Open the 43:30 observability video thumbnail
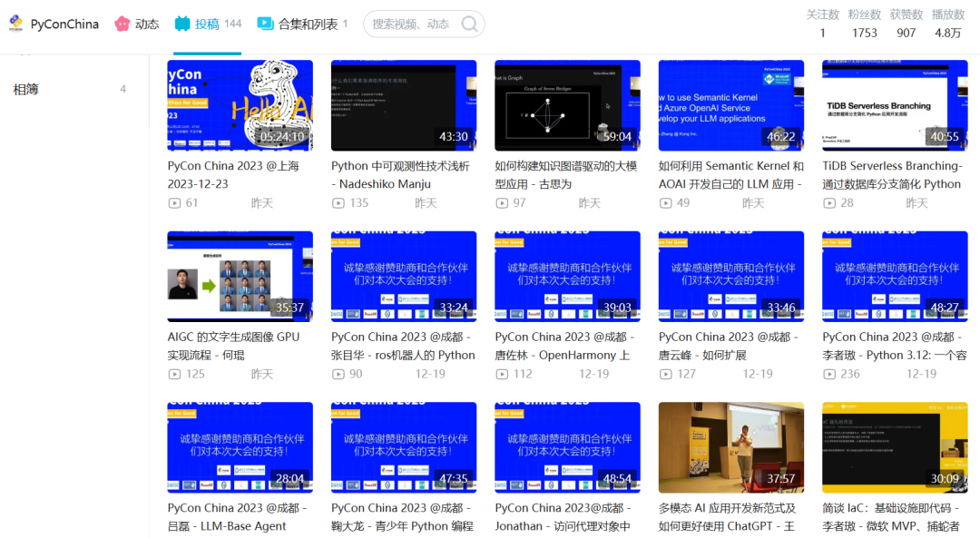Viewport: 980px width, 538px height. (404, 105)
